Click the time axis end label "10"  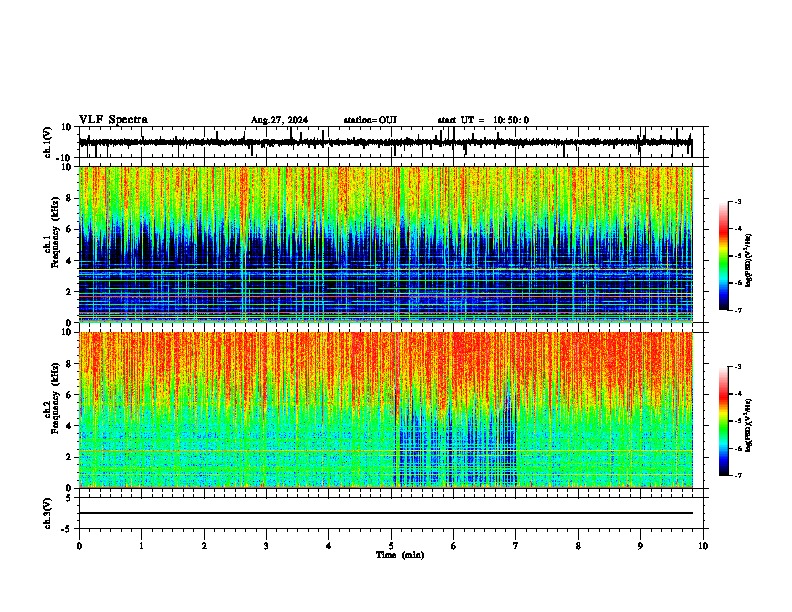click(x=703, y=546)
